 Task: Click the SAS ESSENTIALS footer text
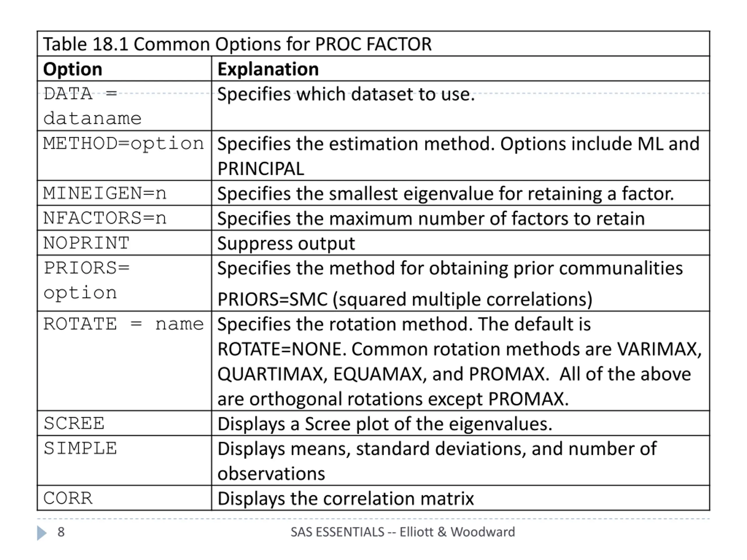403,532
